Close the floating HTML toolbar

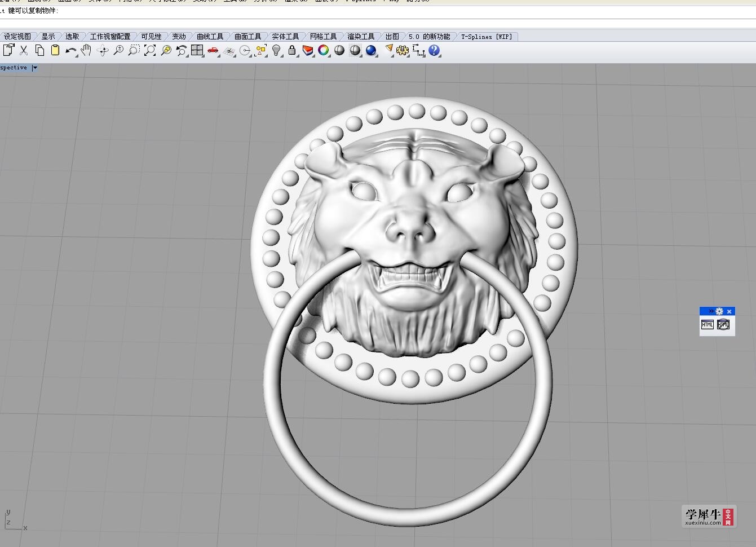729,311
